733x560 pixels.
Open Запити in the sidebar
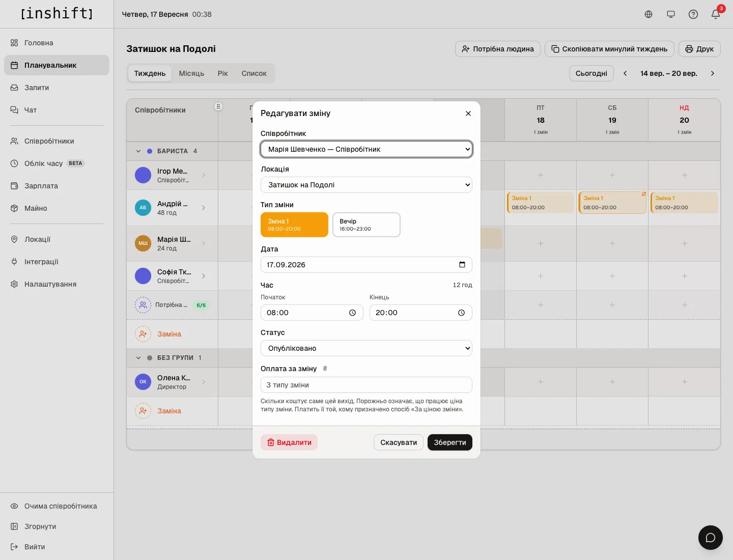tap(57, 88)
